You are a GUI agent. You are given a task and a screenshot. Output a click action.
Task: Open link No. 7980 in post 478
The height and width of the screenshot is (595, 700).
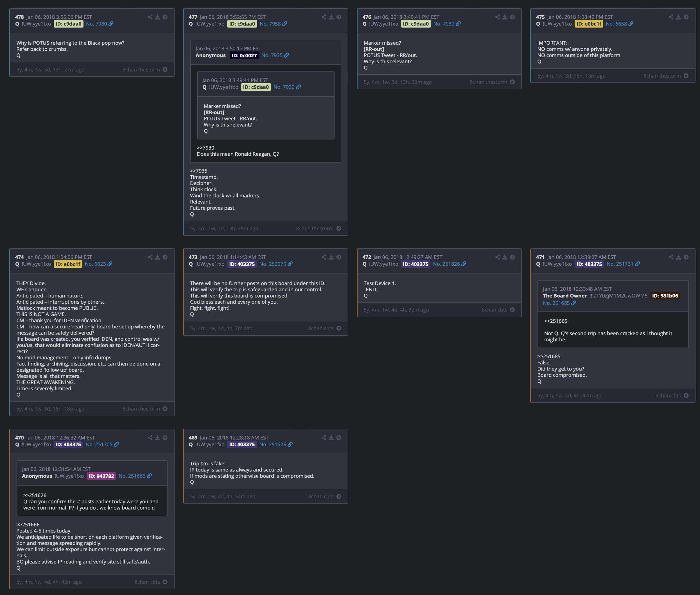coord(100,24)
